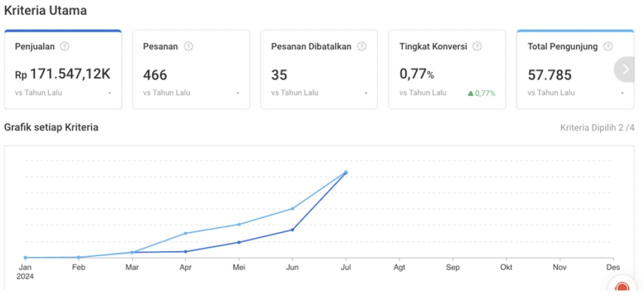Click the green up-triangle 0,77% indicator

[481, 93]
